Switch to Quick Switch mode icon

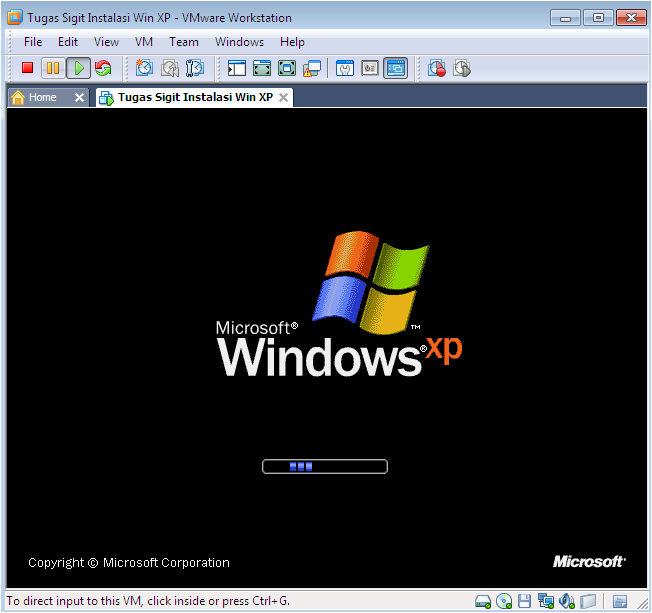(x=262, y=68)
